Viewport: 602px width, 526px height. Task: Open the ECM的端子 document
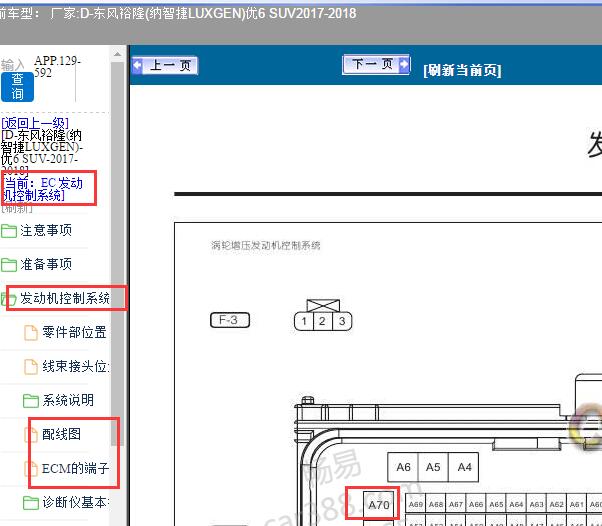tap(76, 468)
